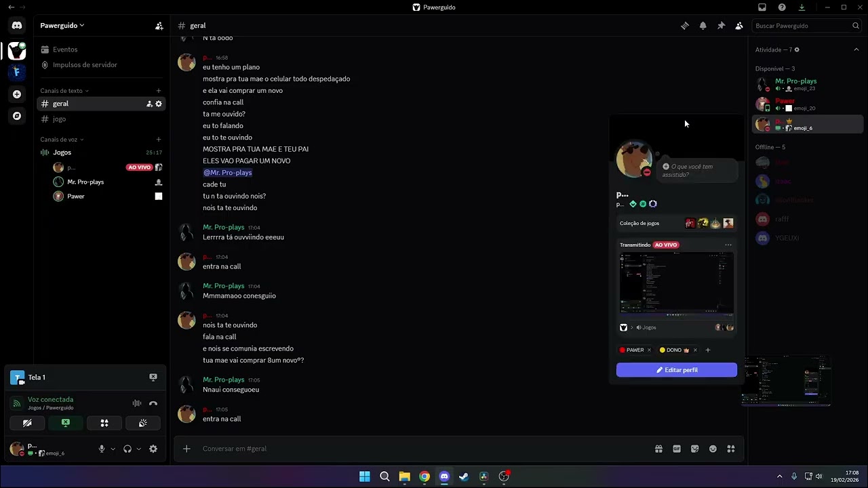Select the geral text channel

coord(101,104)
